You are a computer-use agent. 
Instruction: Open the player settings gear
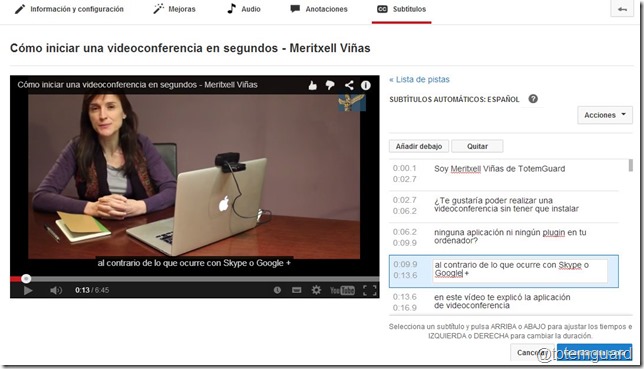tap(316, 290)
